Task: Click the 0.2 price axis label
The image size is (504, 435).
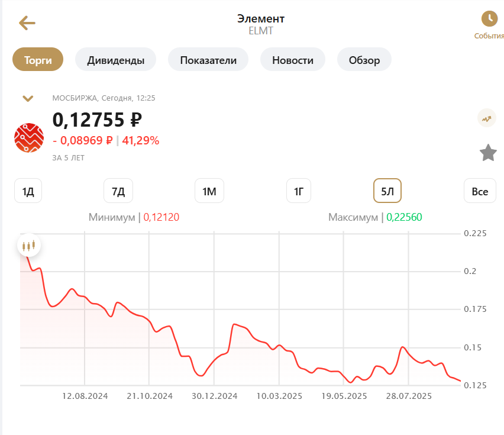Action: coord(470,271)
